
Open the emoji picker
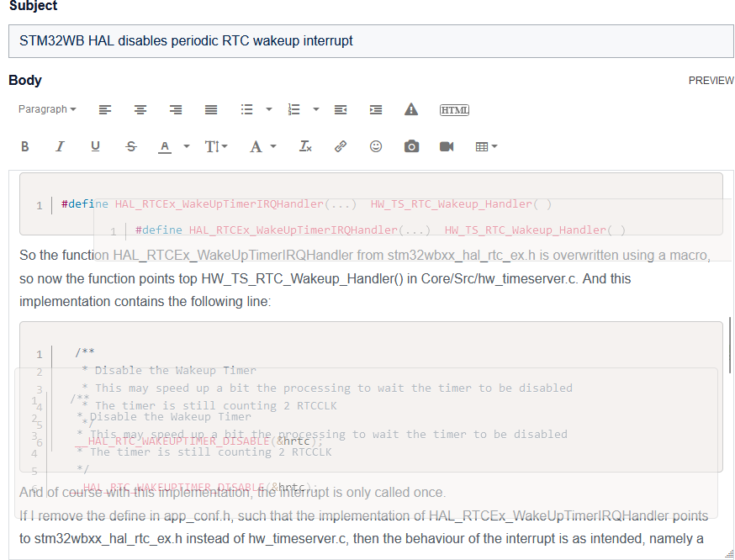click(376, 146)
